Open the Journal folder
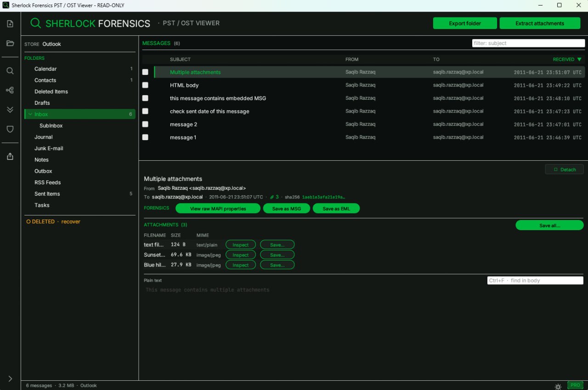This screenshot has height=390, width=588. [80, 137]
